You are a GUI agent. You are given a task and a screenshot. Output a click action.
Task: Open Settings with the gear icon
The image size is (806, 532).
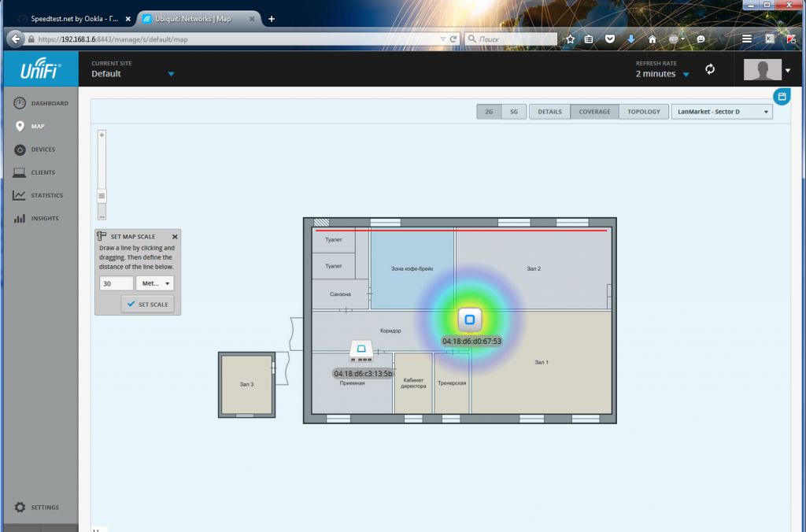[x=20, y=508]
